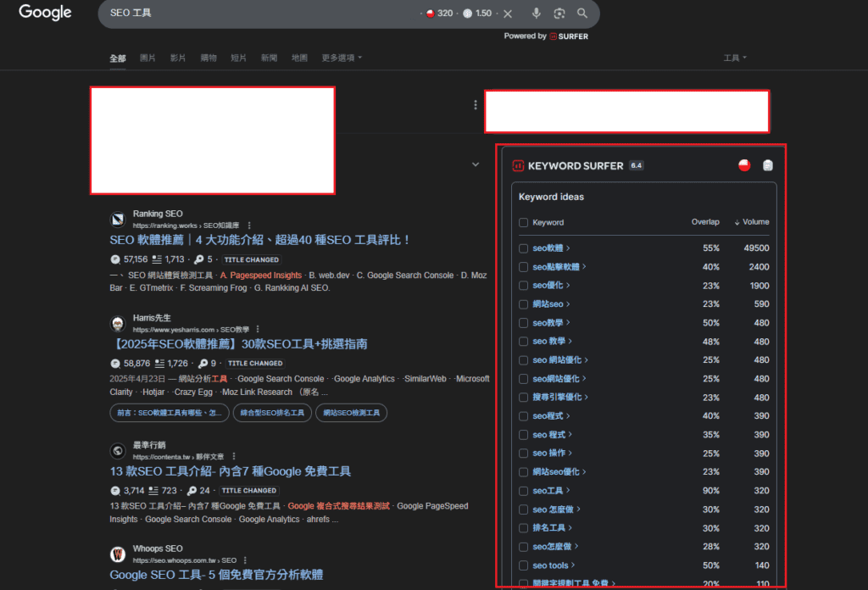Click the Keyword Surfer logo icon in panel
This screenshot has height=590, width=868.
click(518, 165)
